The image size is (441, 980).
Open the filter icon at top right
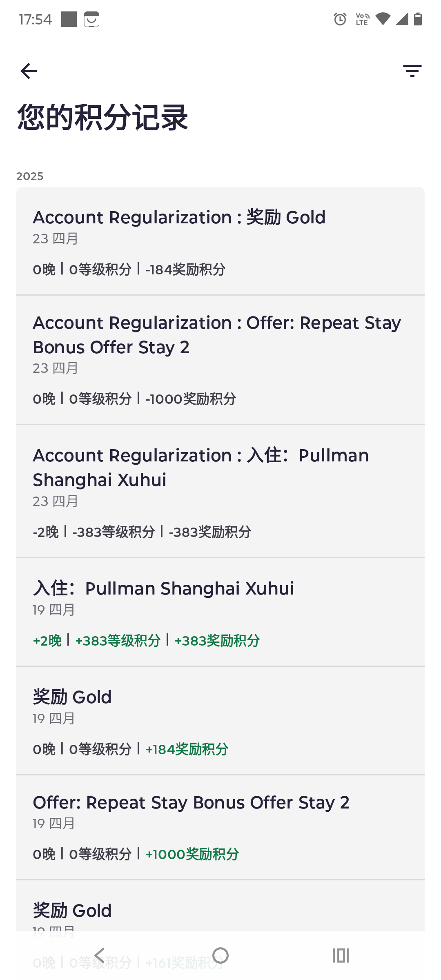pos(412,71)
